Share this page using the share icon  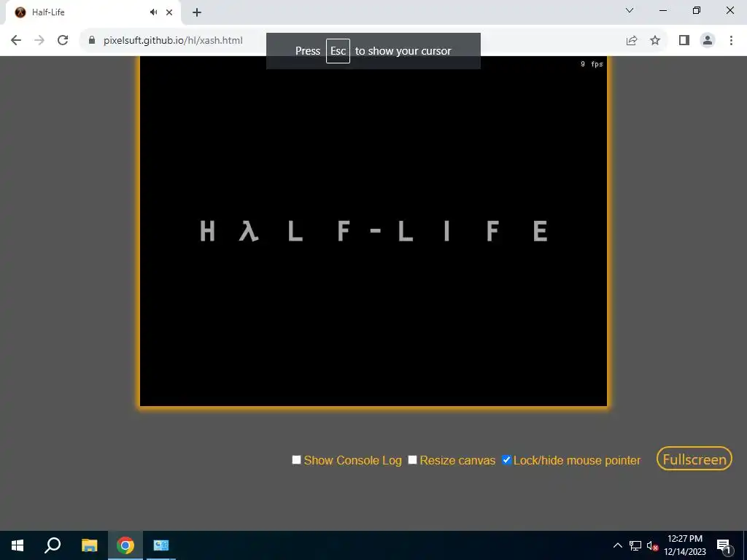(x=632, y=41)
